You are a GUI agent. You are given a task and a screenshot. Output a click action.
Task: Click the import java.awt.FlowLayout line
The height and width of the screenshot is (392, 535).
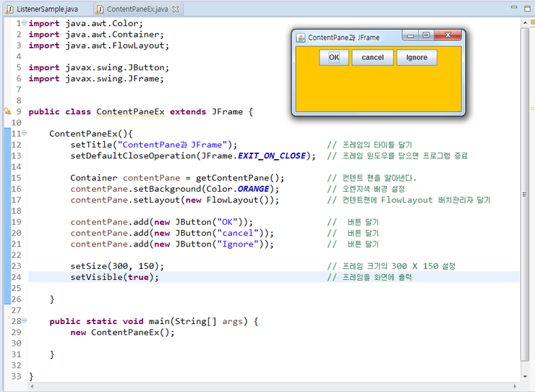(x=98, y=46)
